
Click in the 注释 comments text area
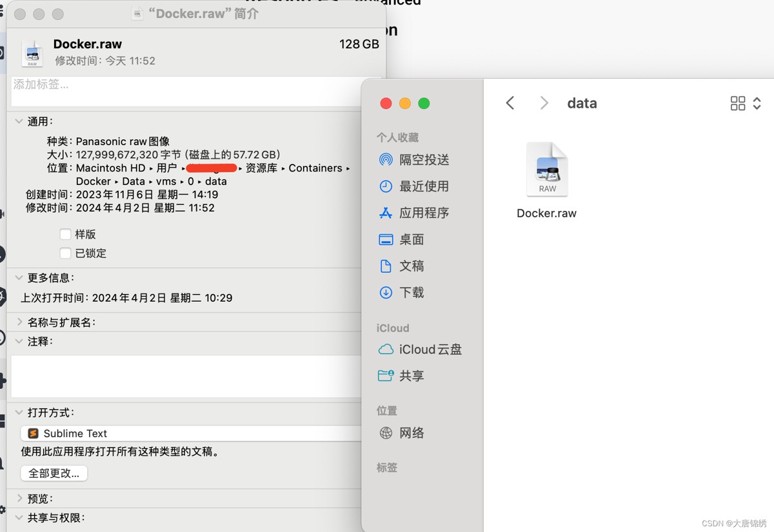[186, 376]
